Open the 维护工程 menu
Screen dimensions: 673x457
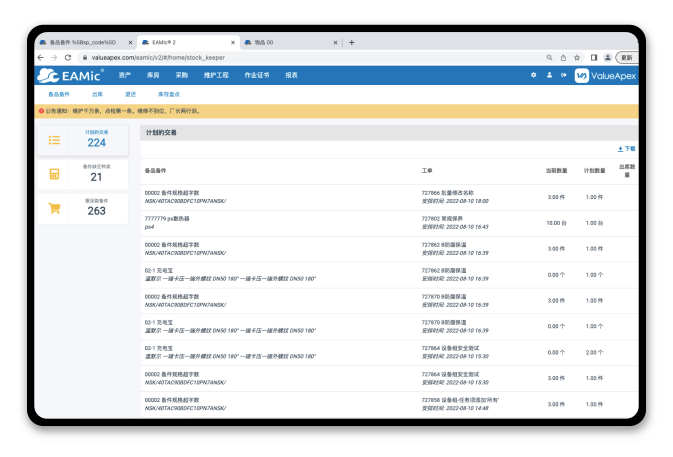point(216,75)
